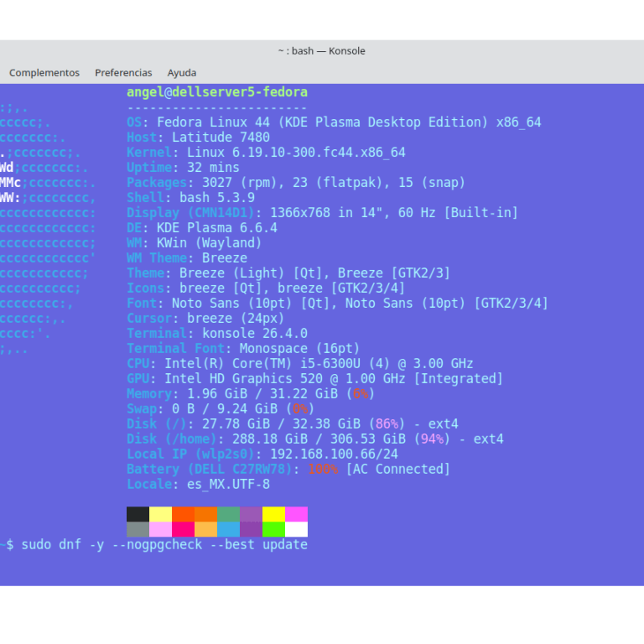644x644 pixels.
Task: Click the Shell line bash 5.3.9
Action: click(x=190, y=198)
